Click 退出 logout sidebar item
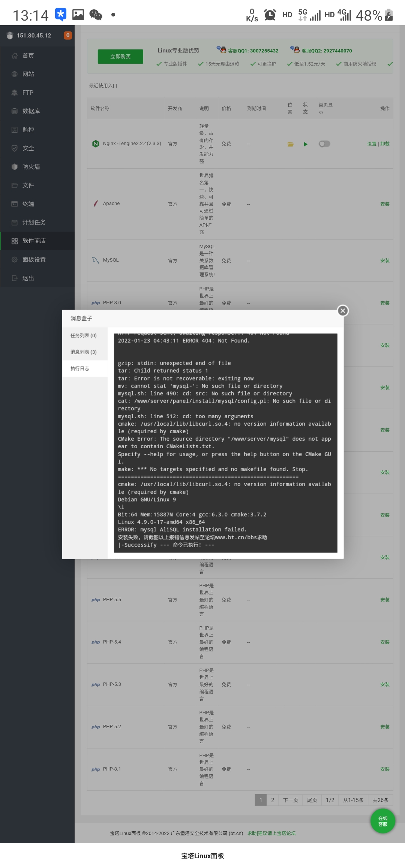Viewport: 405px width, 868px height. point(37,278)
